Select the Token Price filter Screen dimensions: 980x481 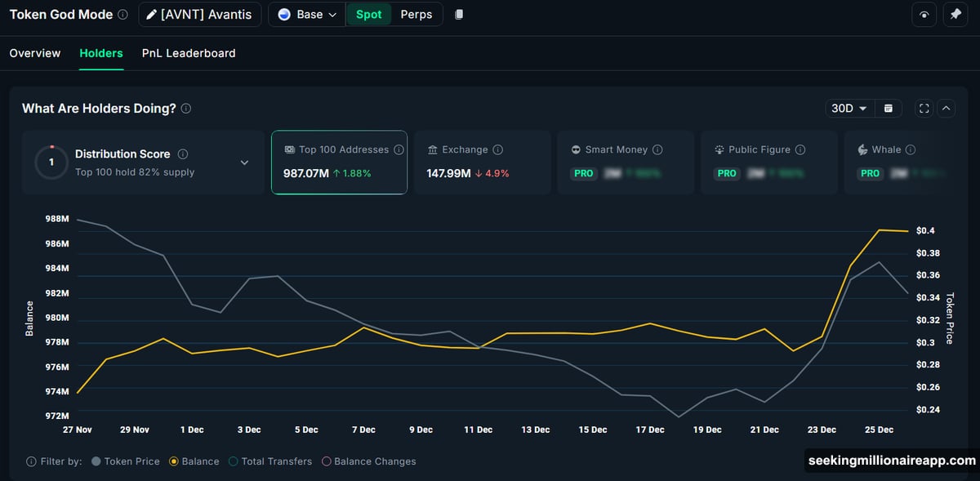click(x=97, y=461)
